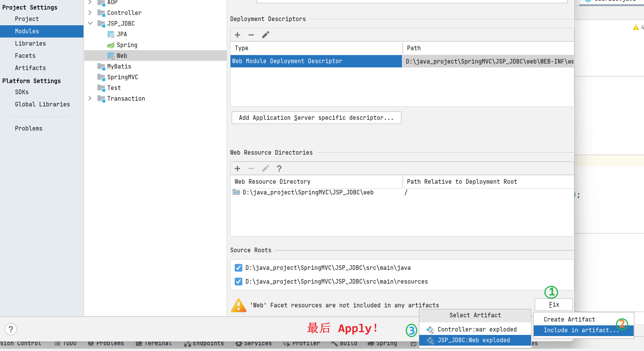Screen dimensions: 644x351
Task: Open the Profiler tool window tab
Action: pos(302,344)
